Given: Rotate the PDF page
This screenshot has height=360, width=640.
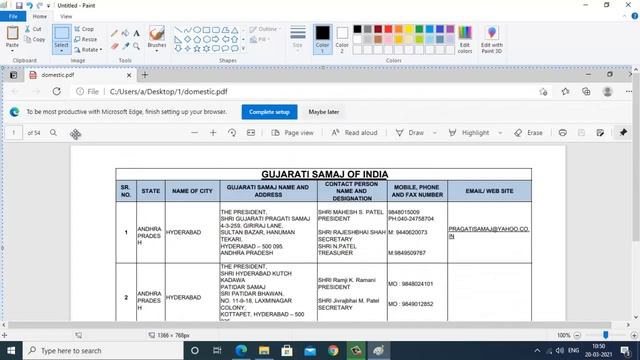Looking at the screenshot, I should [232, 133].
